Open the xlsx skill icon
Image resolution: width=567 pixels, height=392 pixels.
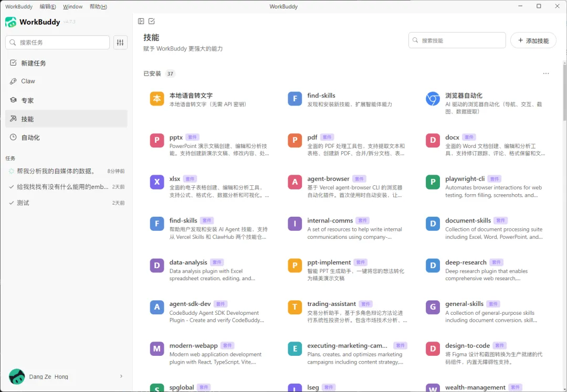[157, 182]
